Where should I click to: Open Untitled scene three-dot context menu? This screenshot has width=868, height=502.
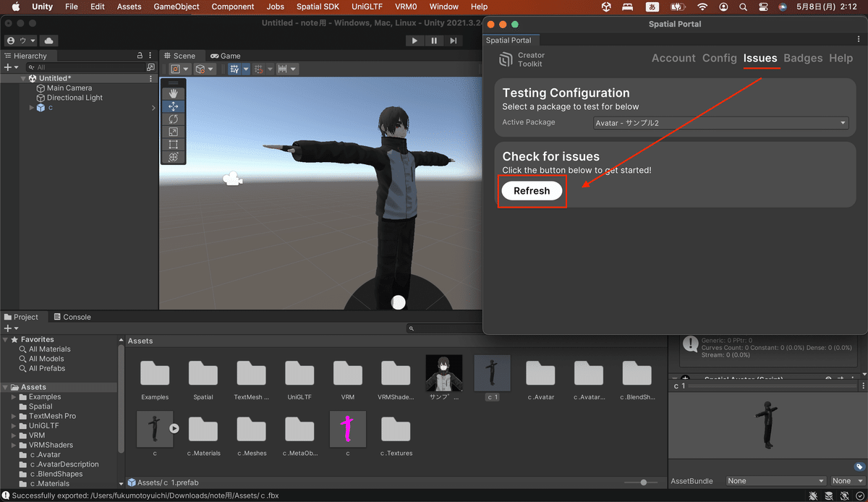[x=150, y=78]
